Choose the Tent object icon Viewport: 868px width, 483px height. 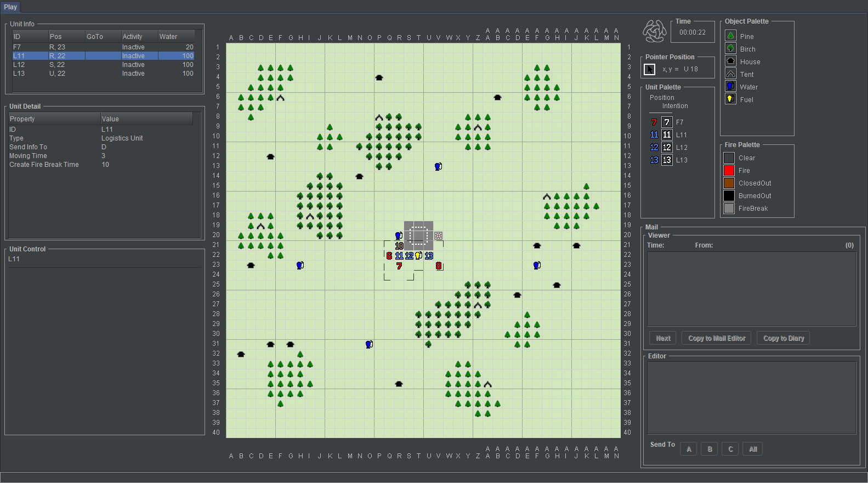coord(730,74)
